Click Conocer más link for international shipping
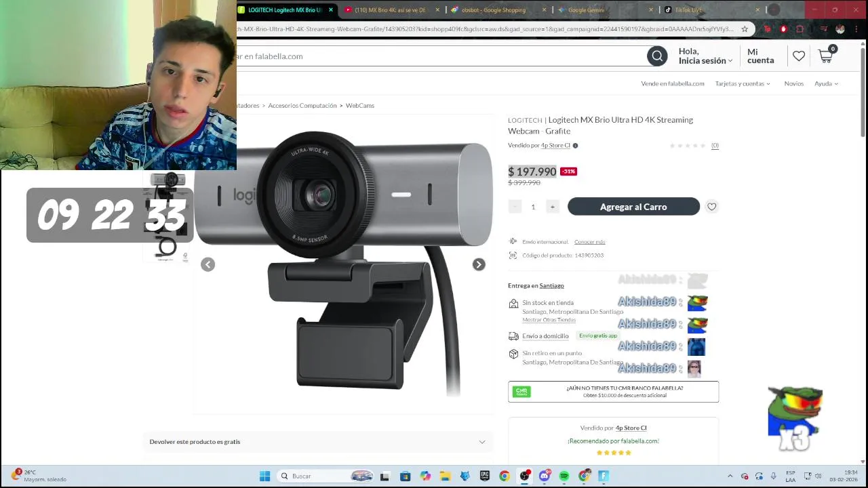 click(x=589, y=242)
